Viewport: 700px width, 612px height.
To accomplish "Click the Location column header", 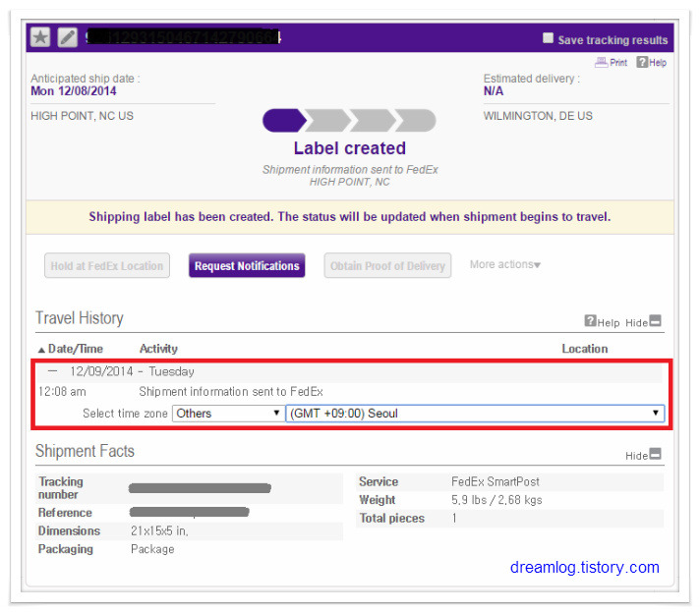I will pyautogui.click(x=585, y=349).
